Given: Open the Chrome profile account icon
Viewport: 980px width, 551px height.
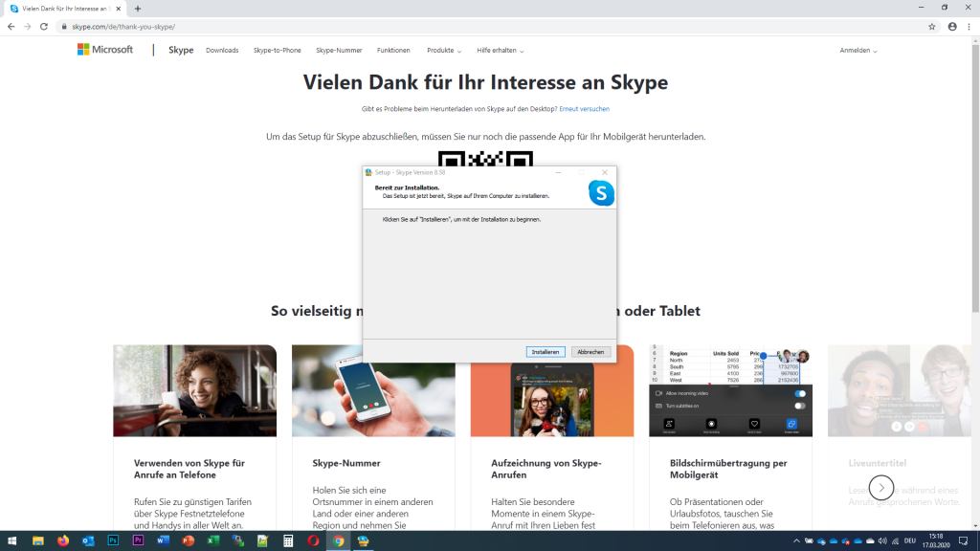Looking at the screenshot, I should click(x=952, y=27).
